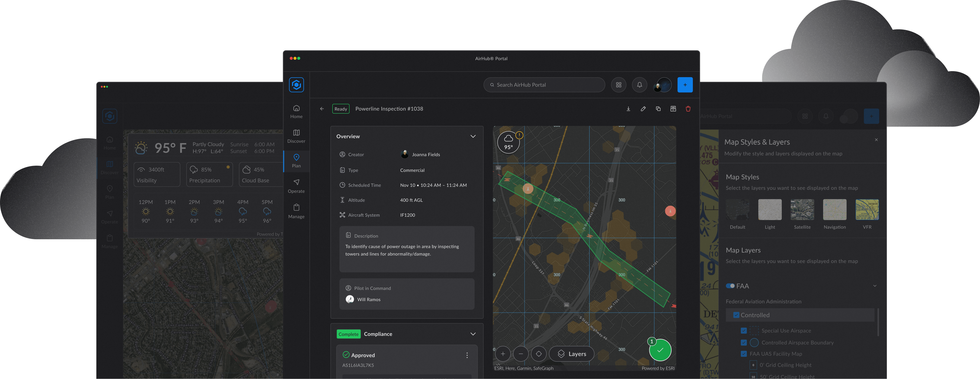
Task: Select the Satellite map style thumbnail
Action: point(802,210)
